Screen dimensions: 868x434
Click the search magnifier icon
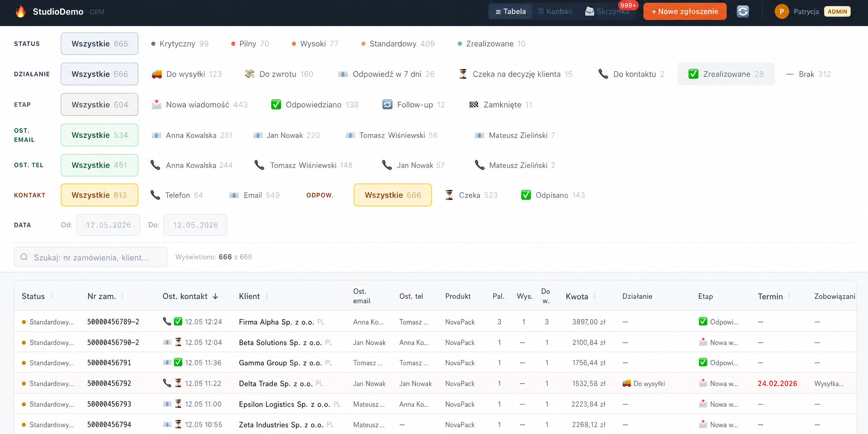(24, 257)
